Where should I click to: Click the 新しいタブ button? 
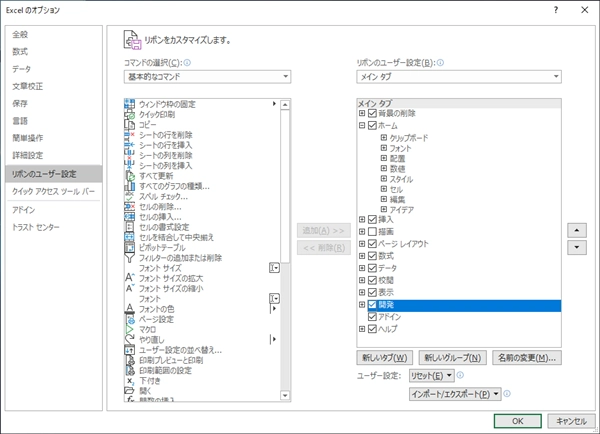384,358
